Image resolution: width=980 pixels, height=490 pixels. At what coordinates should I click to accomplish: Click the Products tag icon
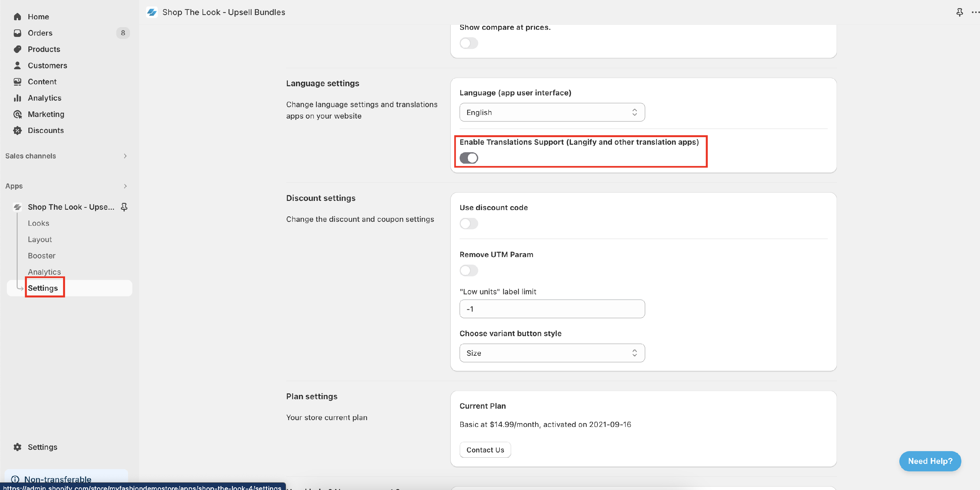point(17,49)
